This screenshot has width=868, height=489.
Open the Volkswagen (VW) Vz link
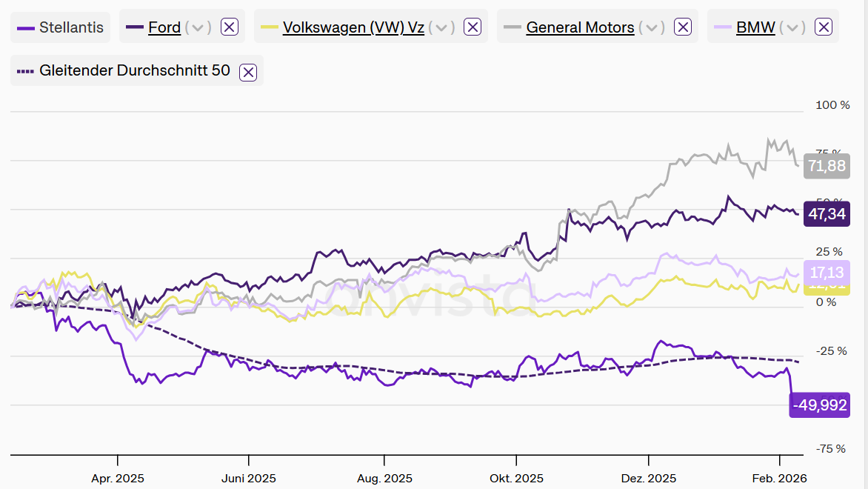coord(353,27)
